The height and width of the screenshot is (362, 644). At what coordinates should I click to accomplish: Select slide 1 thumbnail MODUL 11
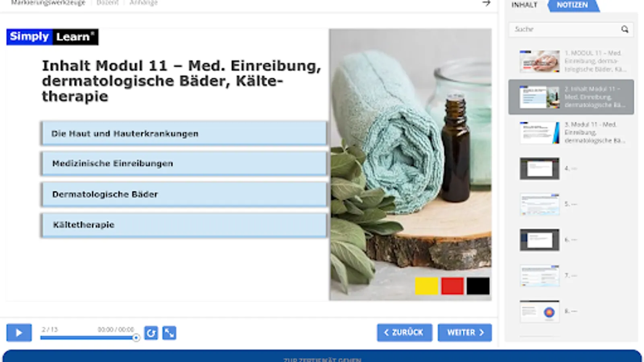pos(539,61)
